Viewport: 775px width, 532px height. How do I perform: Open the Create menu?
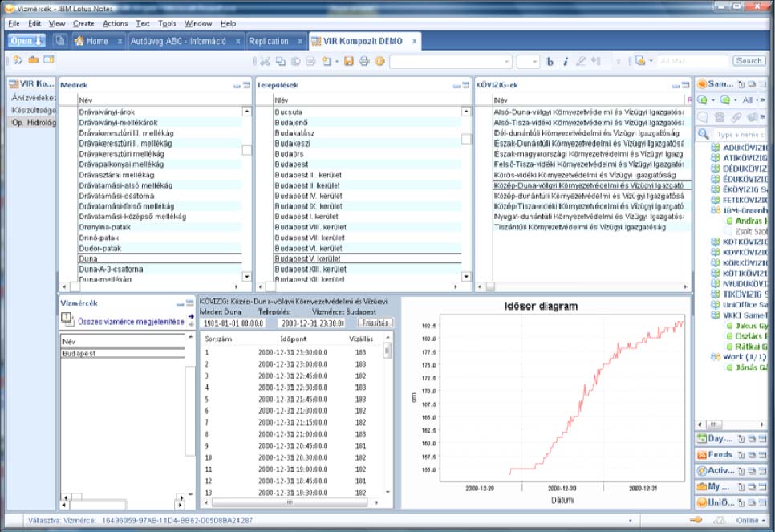pos(83,23)
